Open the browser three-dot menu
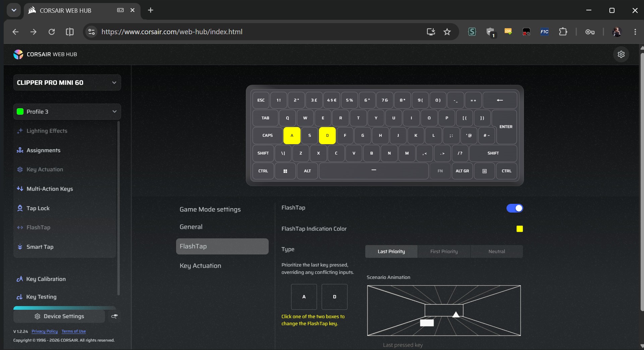This screenshot has height=350, width=644. point(635,32)
